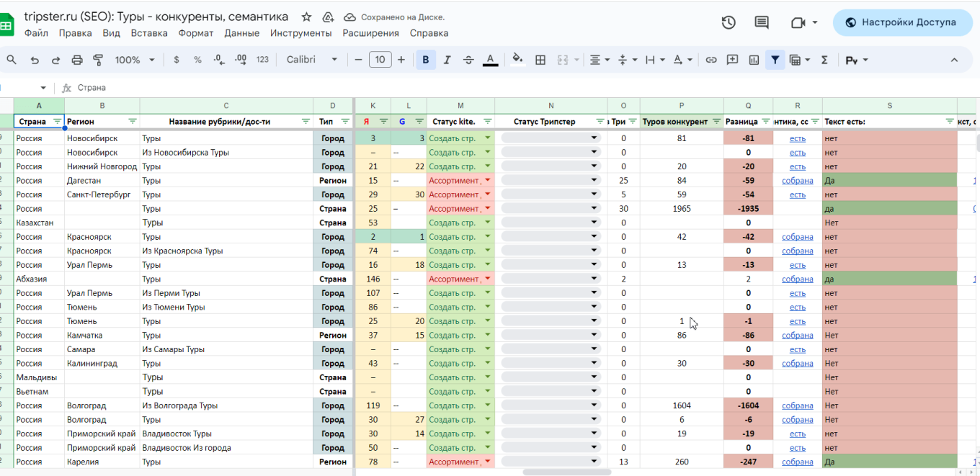This screenshot has height=476, width=980.
Task: Toggle the filter button in toolbar
Action: 775,60
